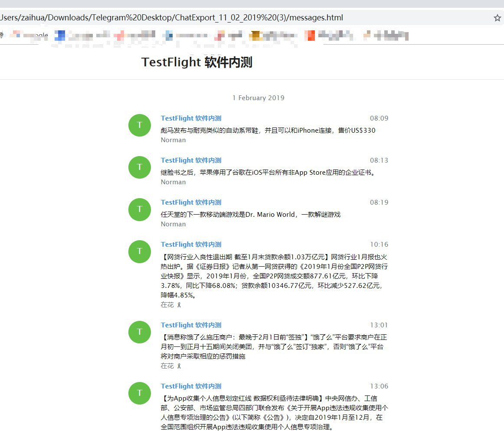Open the sender name on the 08:13 message
Viewport: 504px width, 431px height.
coord(191,160)
